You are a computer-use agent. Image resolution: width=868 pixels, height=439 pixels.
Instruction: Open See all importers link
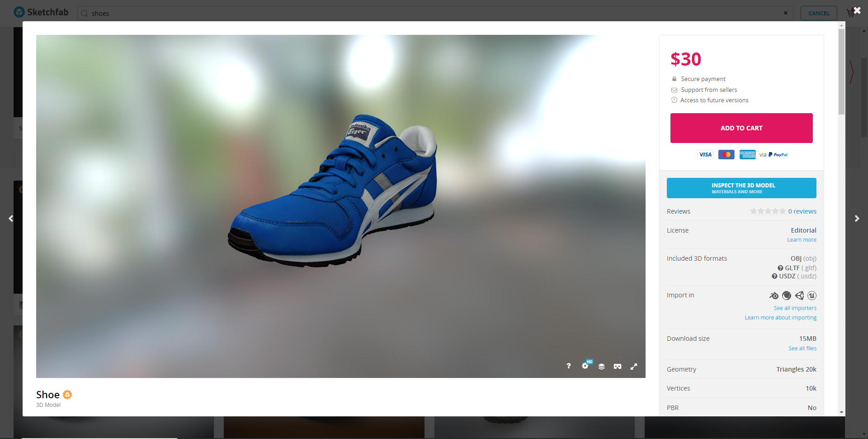click(795, 308)
